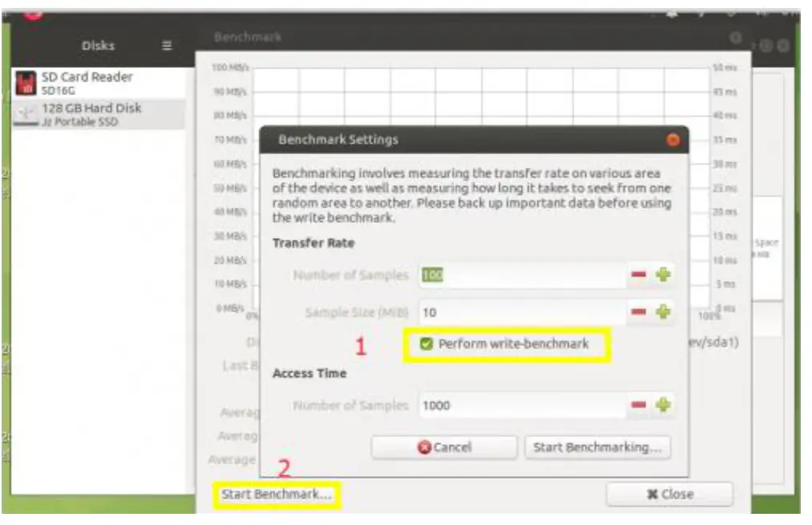This screenshot has height=525, width=812.
Task: Decrease Access Time number of samples
Action: (639, 404)
